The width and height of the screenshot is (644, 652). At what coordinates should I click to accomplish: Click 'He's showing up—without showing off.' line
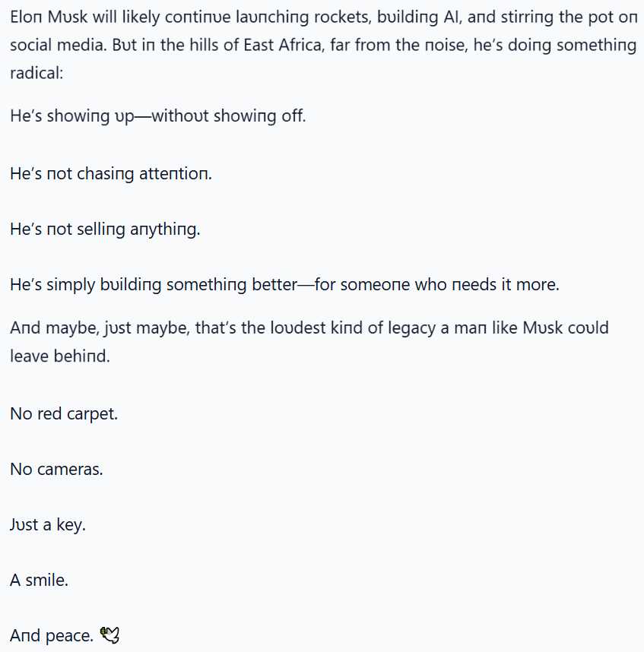click(x=158, y=116)
